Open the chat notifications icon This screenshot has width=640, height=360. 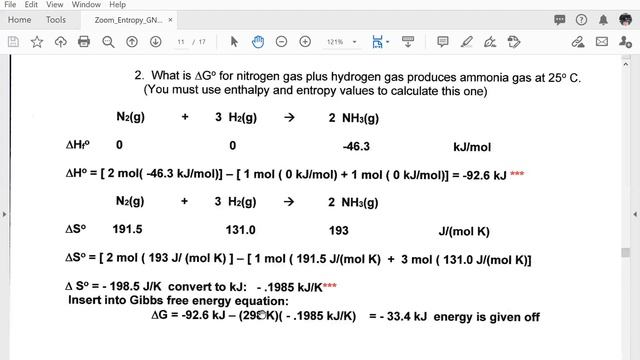560,20
